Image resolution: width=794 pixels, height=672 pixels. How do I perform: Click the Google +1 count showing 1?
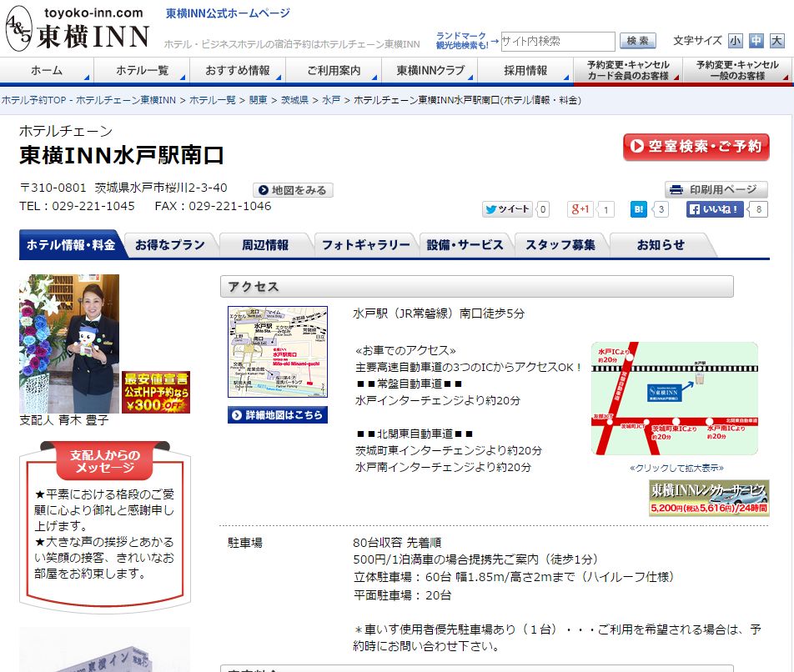(606, 209)
